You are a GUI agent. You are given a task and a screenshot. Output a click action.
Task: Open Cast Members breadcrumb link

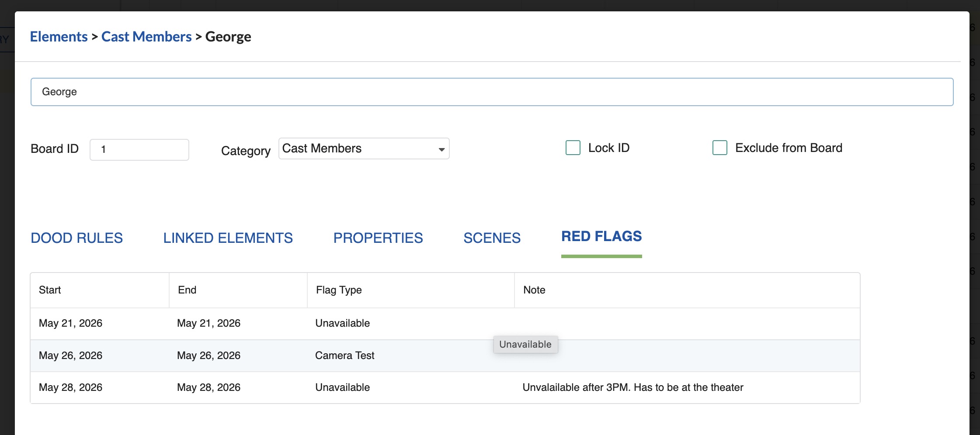(x=146, y=37)
